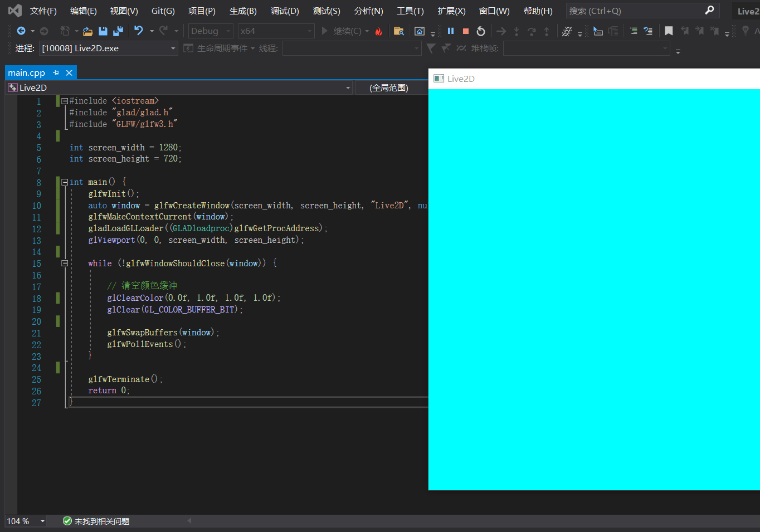Image resolution: width=760 pixels, height=532 pixels.
Task: Stop debugging with the red square button
Action: [466, 31]
